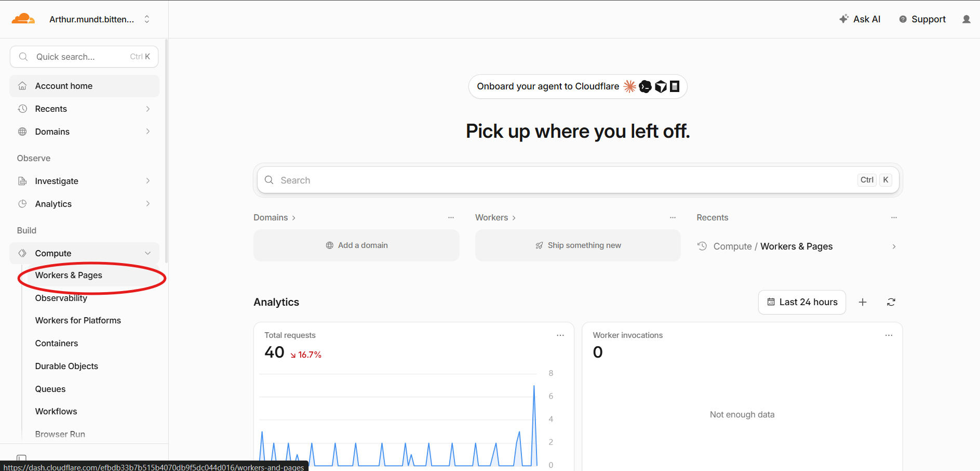Go to Queues
Screen dimensions: 980x471
(50, 389)
